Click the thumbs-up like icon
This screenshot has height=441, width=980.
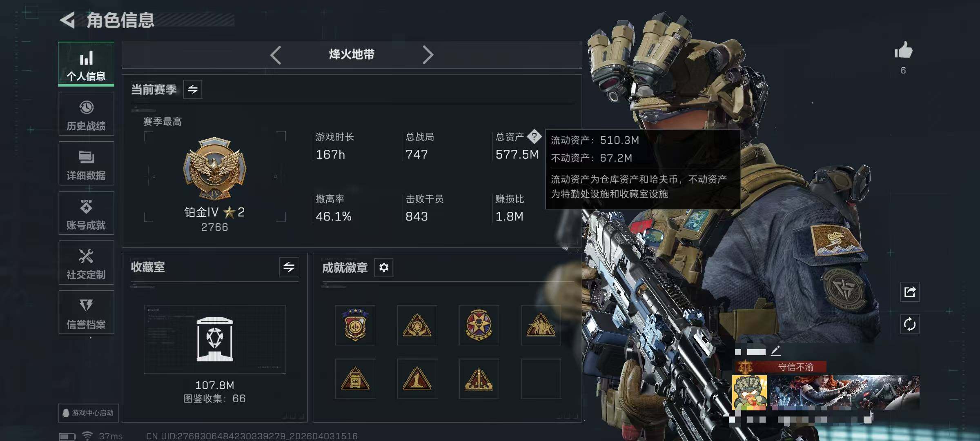pyautogui.click(x=903, y=51)
